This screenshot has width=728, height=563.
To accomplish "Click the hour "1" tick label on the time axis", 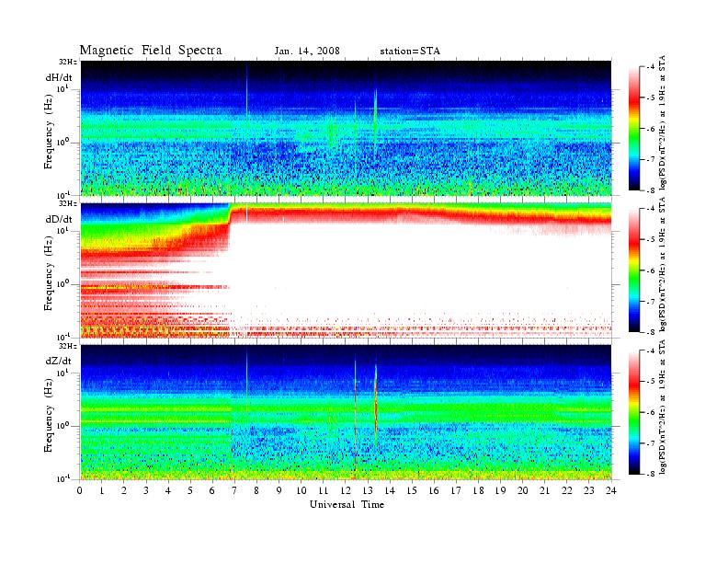I will tap(102, 491).
